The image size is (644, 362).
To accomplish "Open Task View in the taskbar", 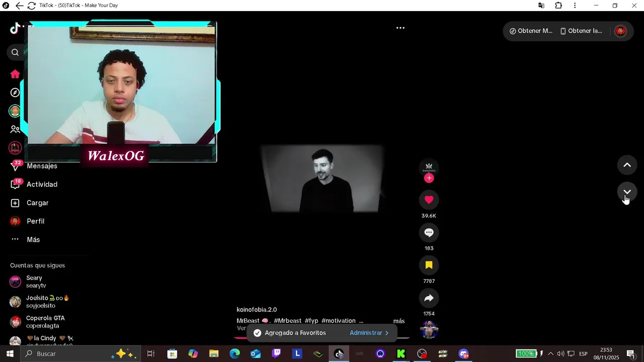I will pyautogui.click(x=151, y=354).
